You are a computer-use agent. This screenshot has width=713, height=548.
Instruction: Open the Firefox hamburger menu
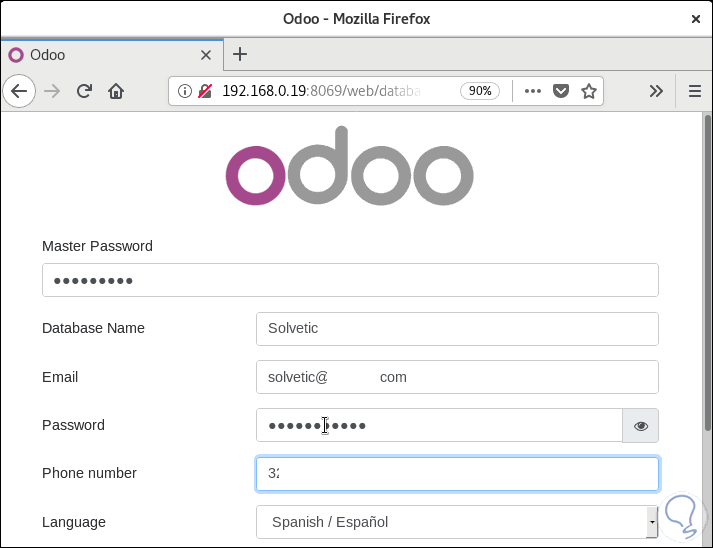click(695, 91)
